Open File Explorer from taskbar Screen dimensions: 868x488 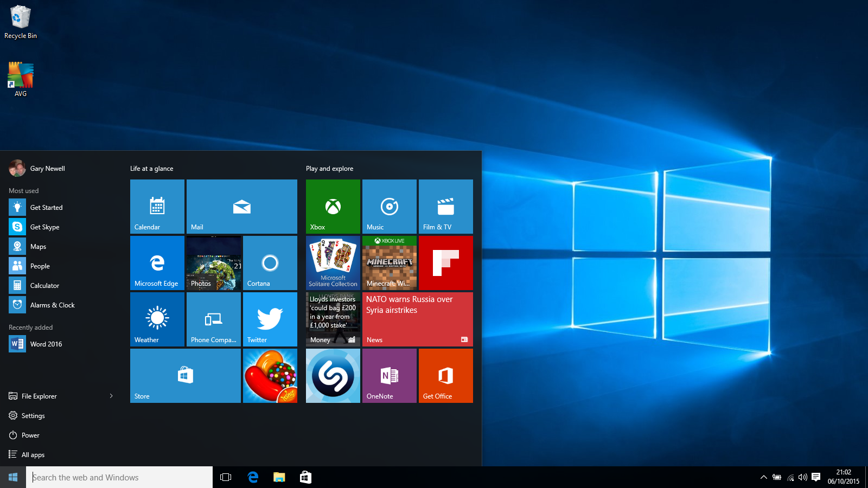[x=279, y=477]
